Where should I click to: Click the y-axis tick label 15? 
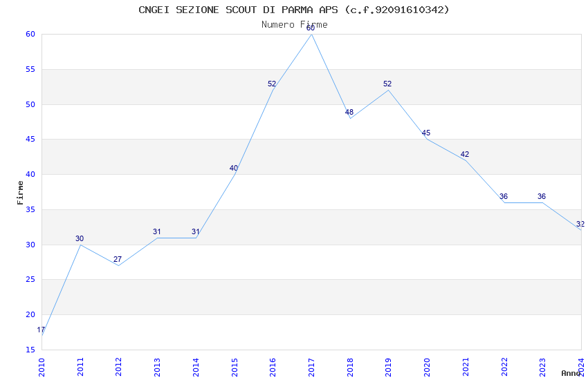click(x=30, y=350)
